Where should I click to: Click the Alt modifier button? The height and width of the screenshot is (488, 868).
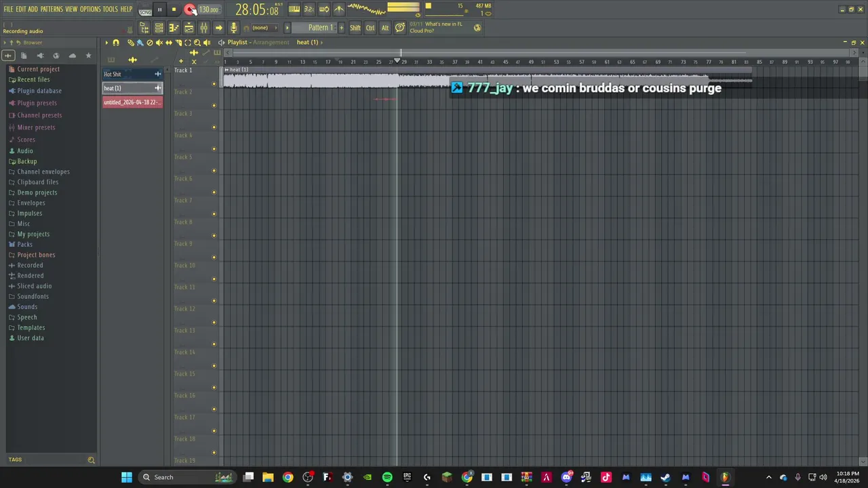click(x=385, y=28)
